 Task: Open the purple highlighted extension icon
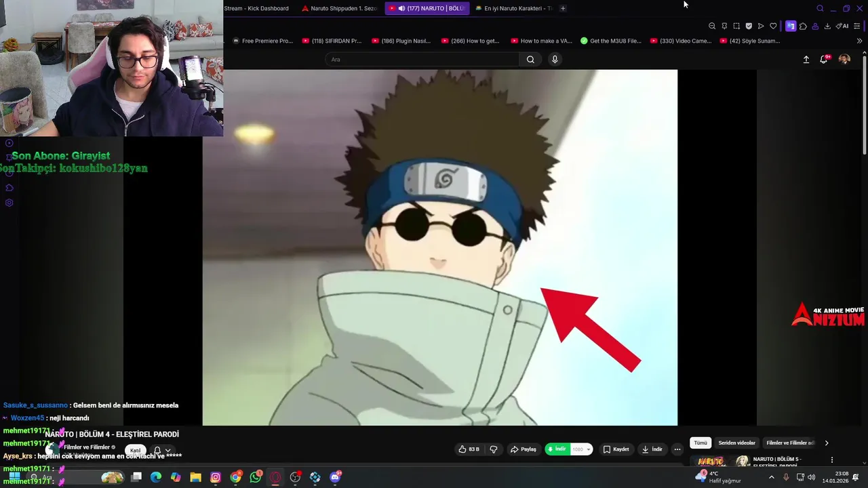click(x=791, y=26)
